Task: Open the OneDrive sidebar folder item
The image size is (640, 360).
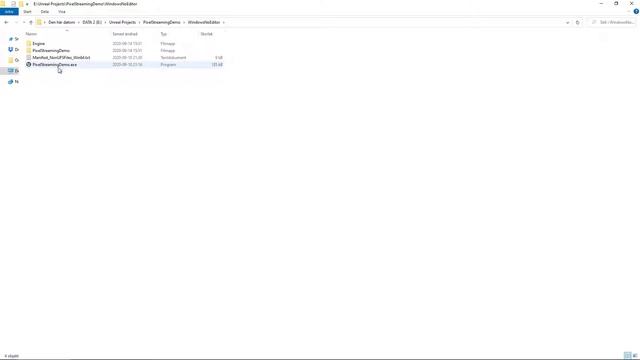Action: pyautogui.click(x=13, y=60)
